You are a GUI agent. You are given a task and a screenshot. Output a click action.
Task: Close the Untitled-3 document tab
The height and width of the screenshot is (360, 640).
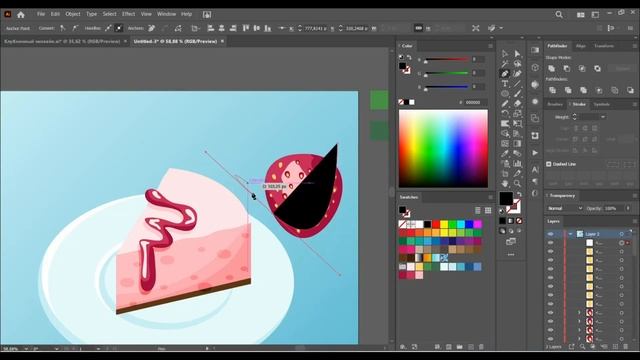(x=222, y=41)
